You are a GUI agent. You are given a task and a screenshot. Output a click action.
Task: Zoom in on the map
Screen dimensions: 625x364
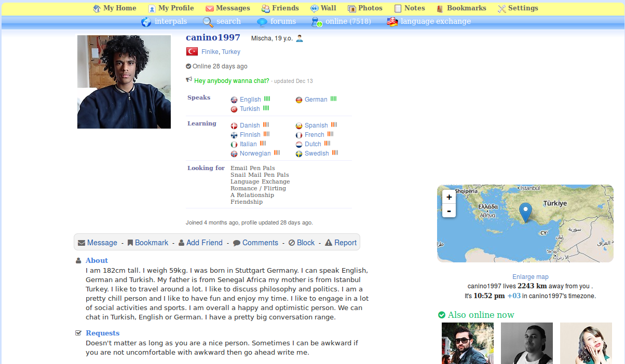tap(449, 197)
